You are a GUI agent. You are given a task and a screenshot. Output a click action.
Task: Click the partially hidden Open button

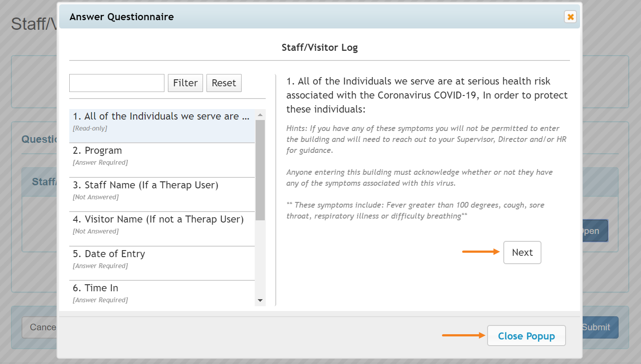pyautogui.click(x=595, y=231)
